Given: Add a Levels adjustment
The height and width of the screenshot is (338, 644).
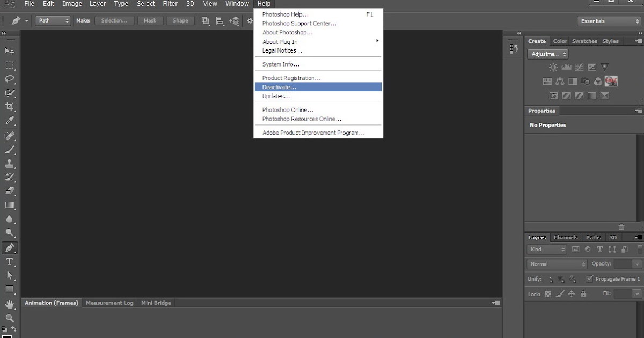Looking at the screenshot, I should point(566,67).
